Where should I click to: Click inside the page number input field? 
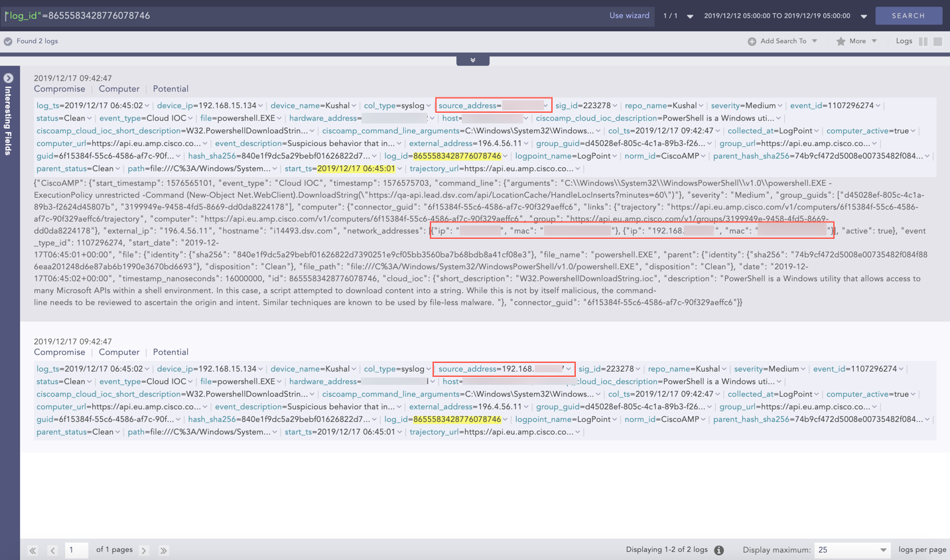click(76, 550)
